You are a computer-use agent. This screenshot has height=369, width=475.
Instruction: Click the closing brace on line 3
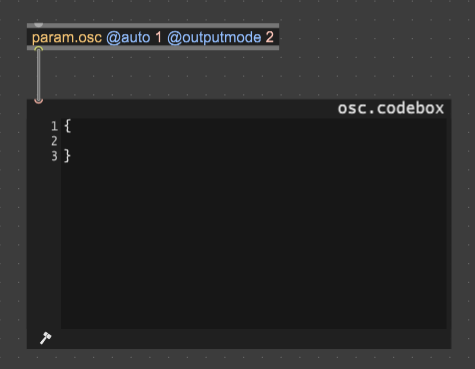67,156
